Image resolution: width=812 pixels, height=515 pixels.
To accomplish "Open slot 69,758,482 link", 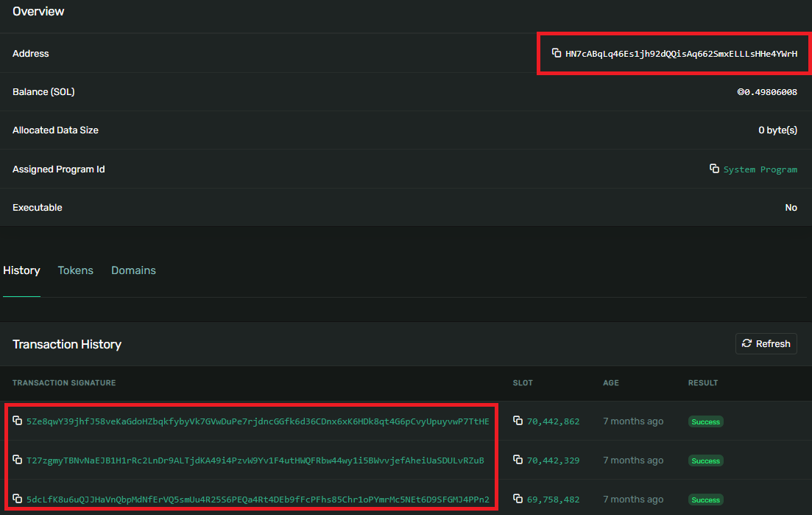I will click(x=553, y=500).
